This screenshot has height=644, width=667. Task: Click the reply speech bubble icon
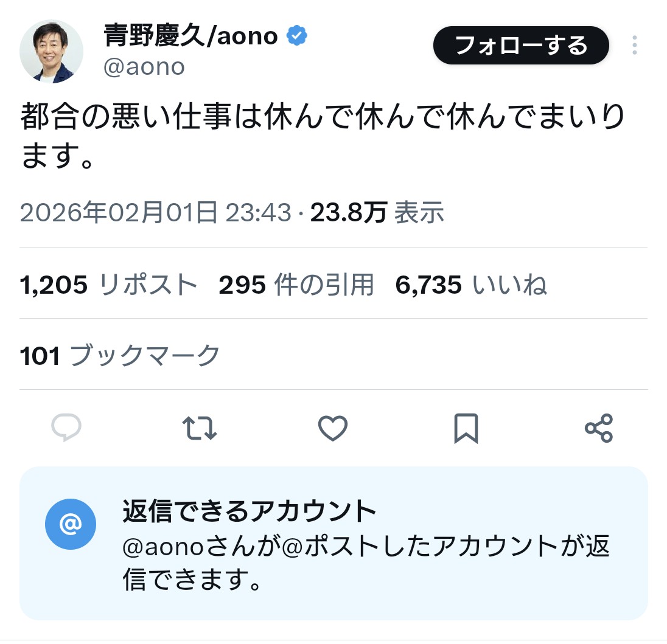(x=66, y=428)
